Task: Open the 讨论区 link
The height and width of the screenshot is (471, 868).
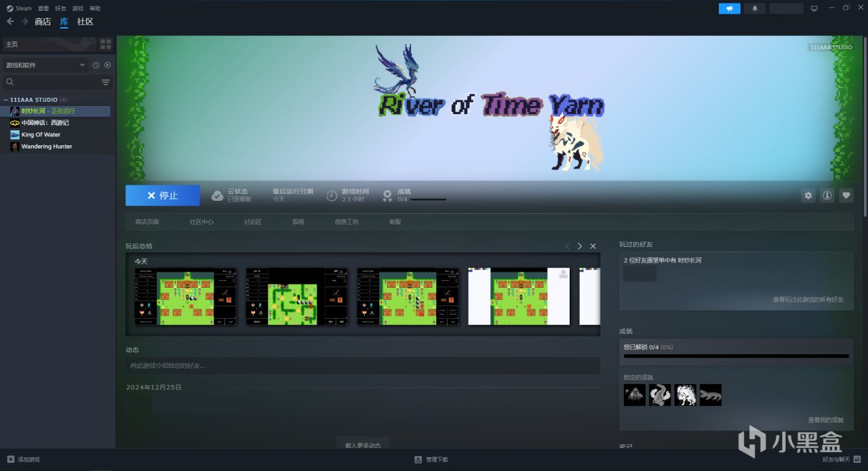Action: pos(253,222)
